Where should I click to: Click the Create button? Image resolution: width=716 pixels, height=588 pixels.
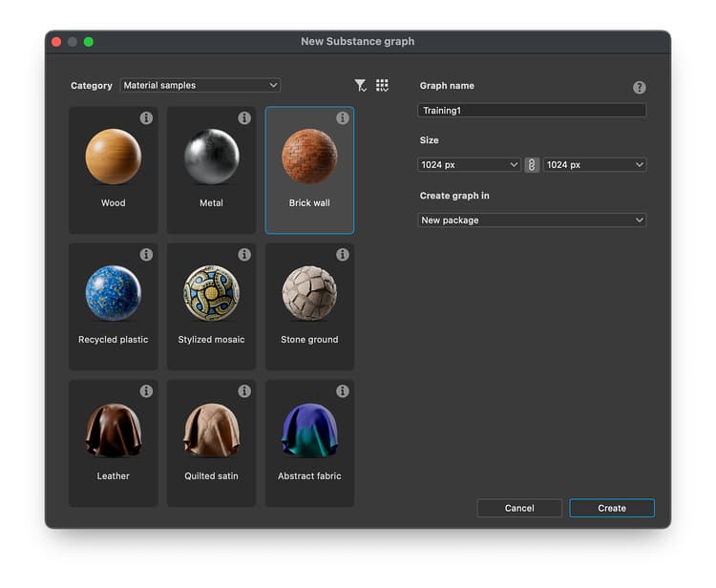(x=612, y=508)
